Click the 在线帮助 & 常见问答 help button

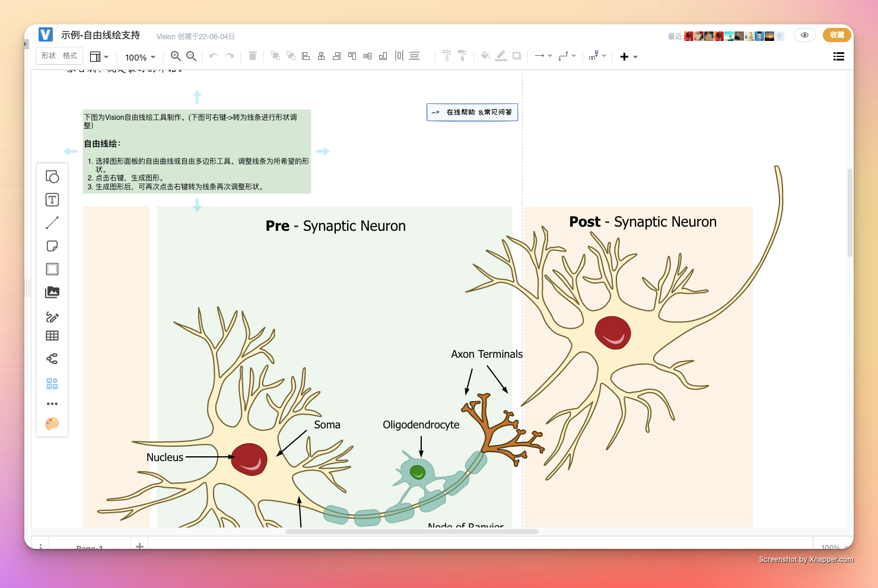tap(472, 112)
